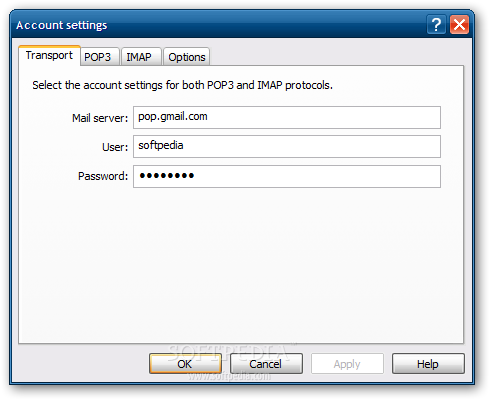Activate the Transport tab
490x400 pixels.
click(49, 55)
